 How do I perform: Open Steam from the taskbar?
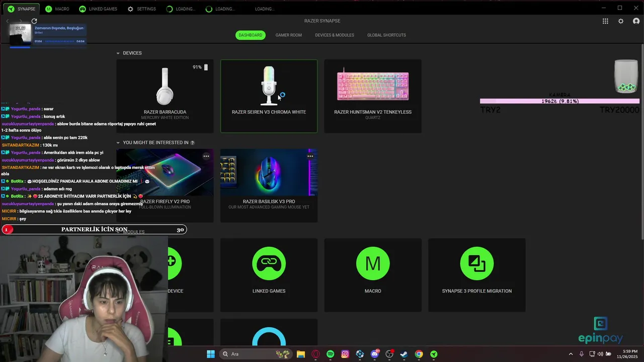pyautogui.click(x=404, y=354)
